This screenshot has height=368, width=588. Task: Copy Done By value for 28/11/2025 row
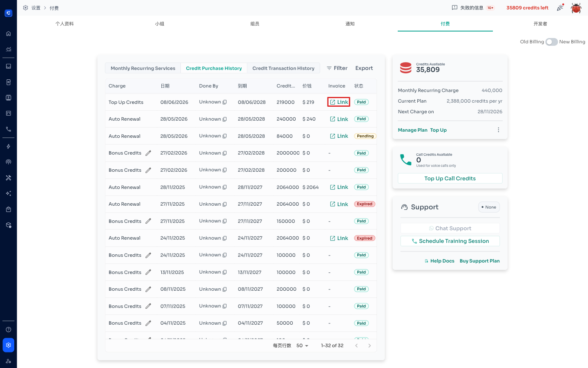coord(225,187)
